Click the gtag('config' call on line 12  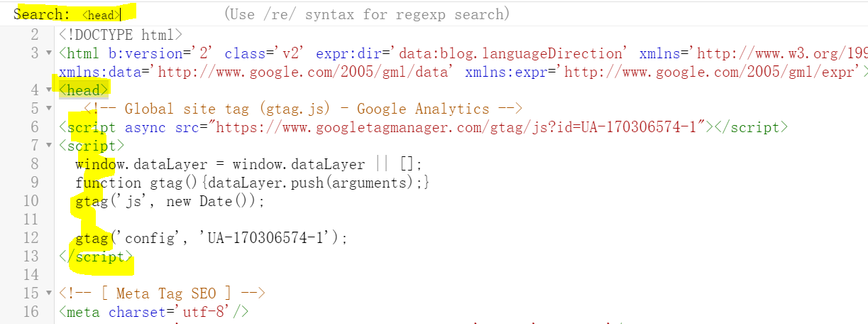[212, 238]
